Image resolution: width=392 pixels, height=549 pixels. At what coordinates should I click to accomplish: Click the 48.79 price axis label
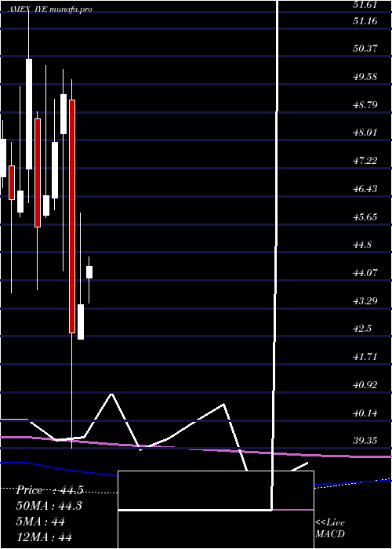tap(365, 104)
